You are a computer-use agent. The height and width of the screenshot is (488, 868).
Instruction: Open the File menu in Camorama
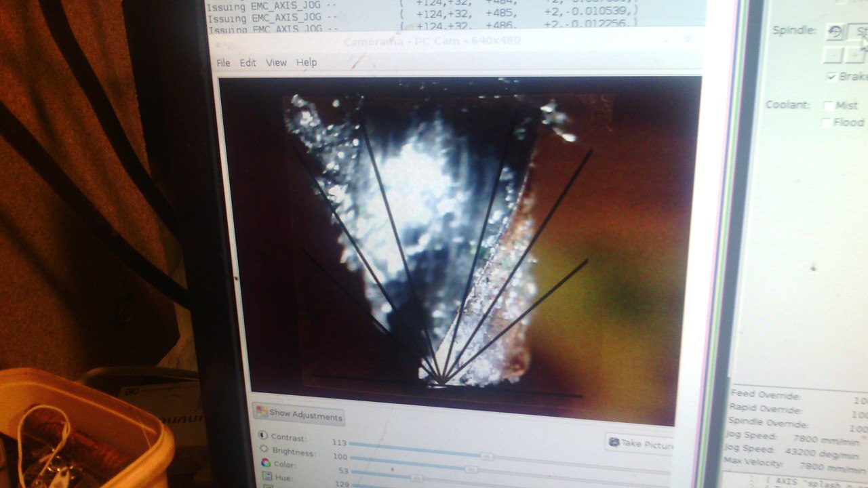pos(223,62)
